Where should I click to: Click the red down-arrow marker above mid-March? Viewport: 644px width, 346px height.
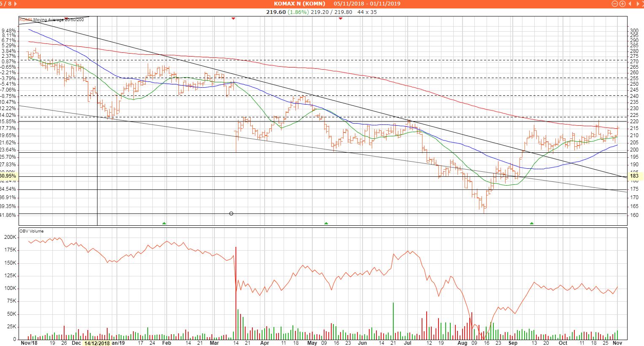233,19
